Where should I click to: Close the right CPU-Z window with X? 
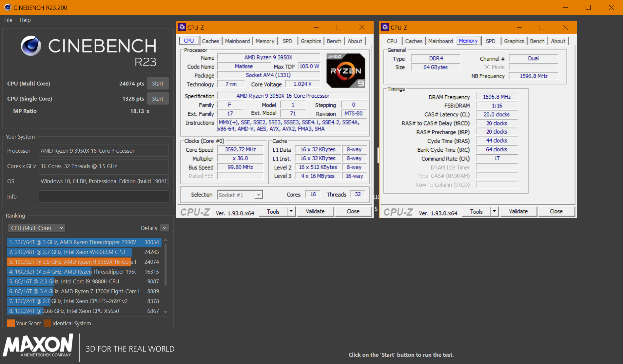click(565, 28)
